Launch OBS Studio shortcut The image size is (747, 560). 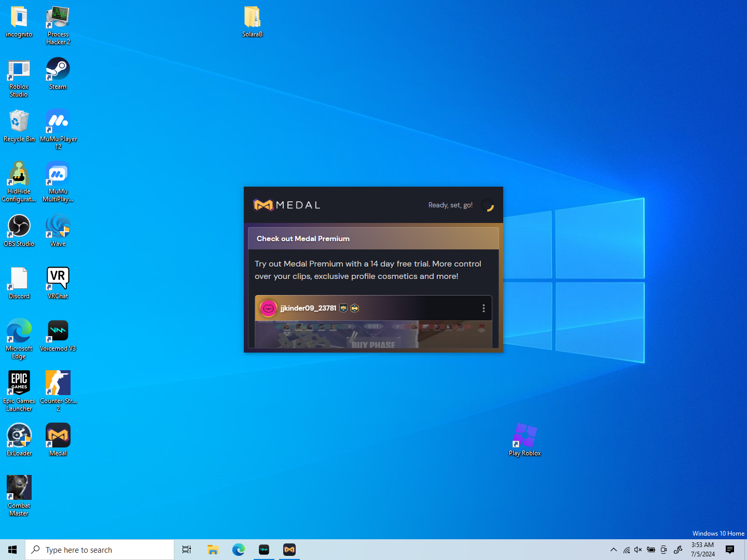pos(19,231)
